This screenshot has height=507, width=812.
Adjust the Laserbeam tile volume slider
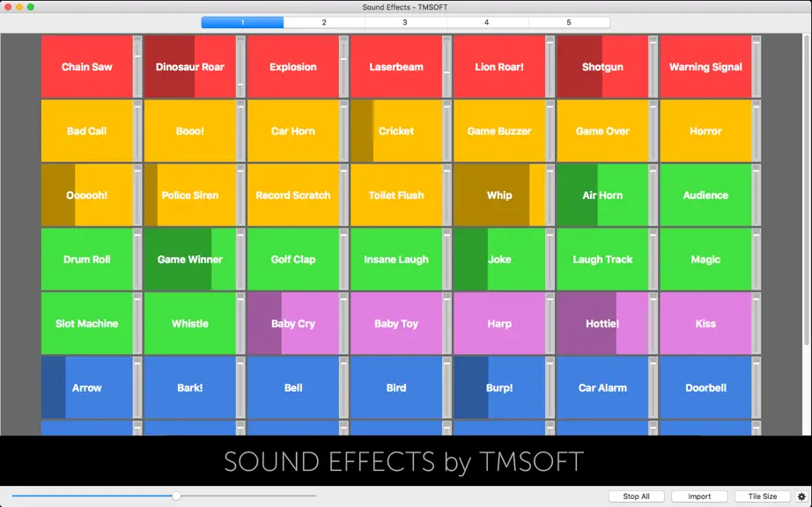tap(447, 67)
